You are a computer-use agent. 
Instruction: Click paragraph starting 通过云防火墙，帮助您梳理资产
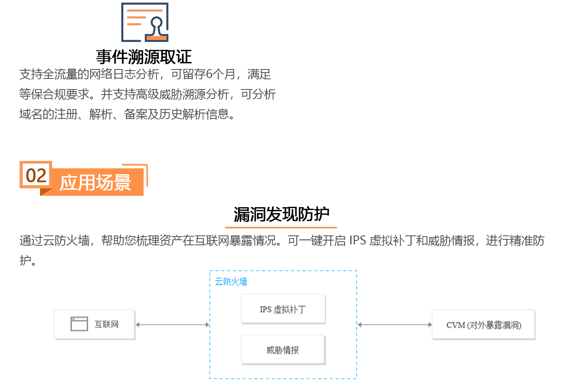pos(282,250)
